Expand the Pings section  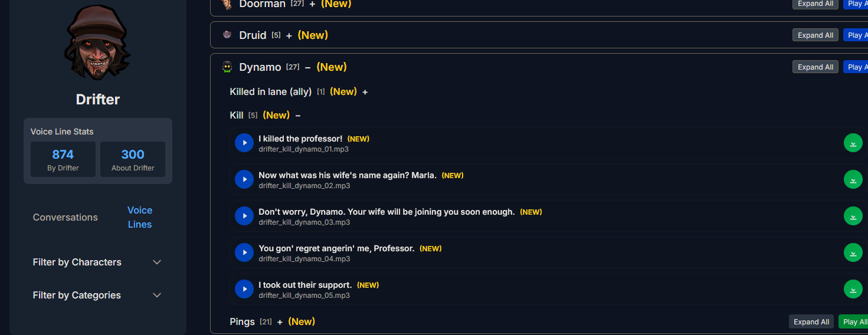click(x=280, y=322)
